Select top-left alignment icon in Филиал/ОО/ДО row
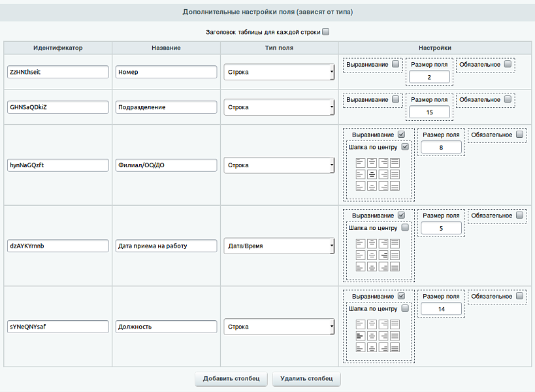The width and height of the screenshot is (535, 392). [360, 162]
